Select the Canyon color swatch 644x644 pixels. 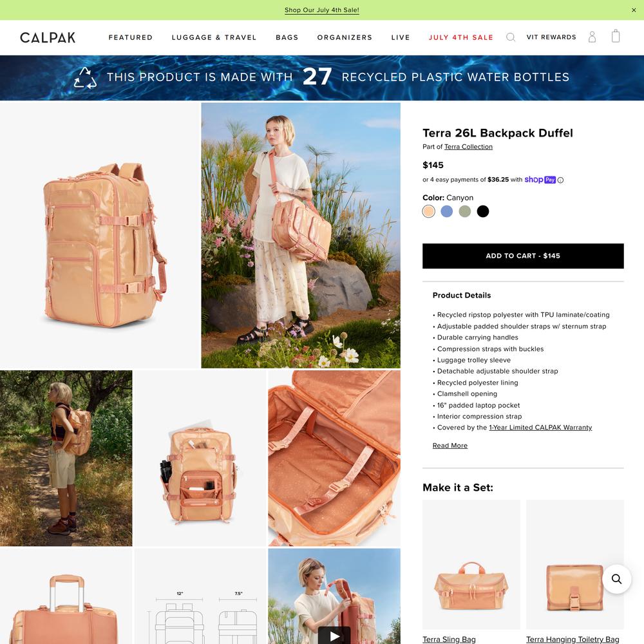(x=428, y=211)
